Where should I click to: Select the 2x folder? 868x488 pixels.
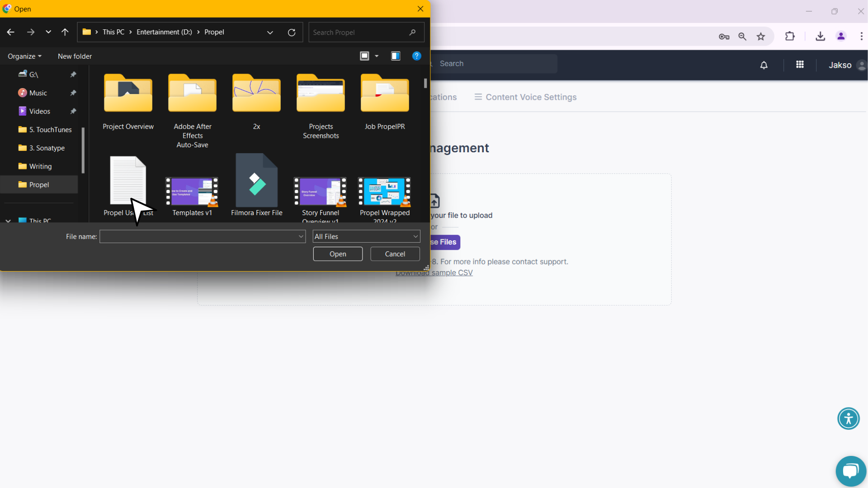click(x=256, y=102)
